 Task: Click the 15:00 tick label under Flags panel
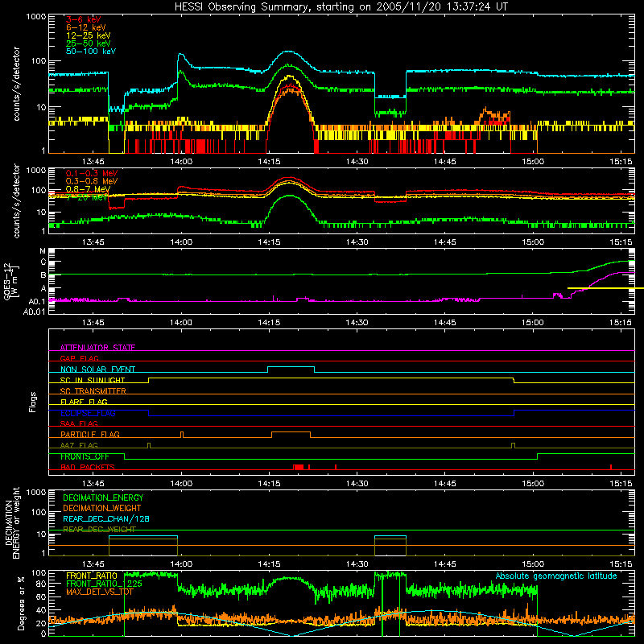tap(533, 484)
